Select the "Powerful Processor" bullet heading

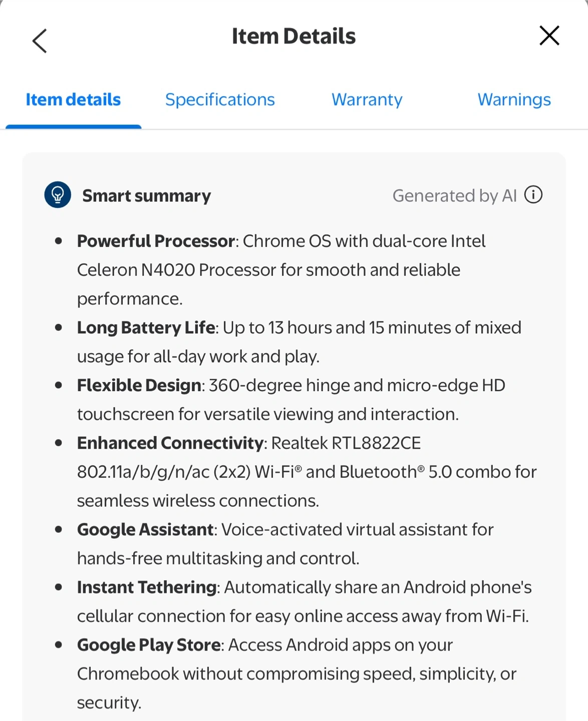point(156,241)
